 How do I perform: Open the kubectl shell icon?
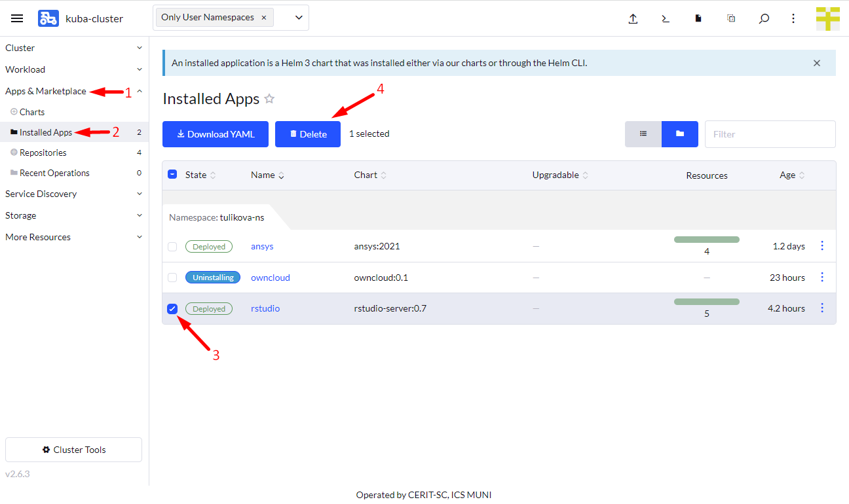point(666,18)
